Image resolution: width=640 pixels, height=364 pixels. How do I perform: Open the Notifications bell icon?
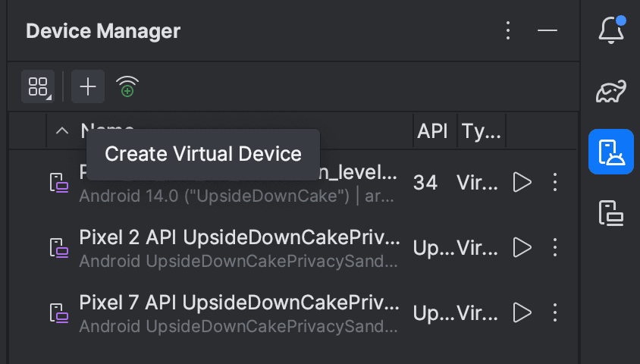coord(611,30)
